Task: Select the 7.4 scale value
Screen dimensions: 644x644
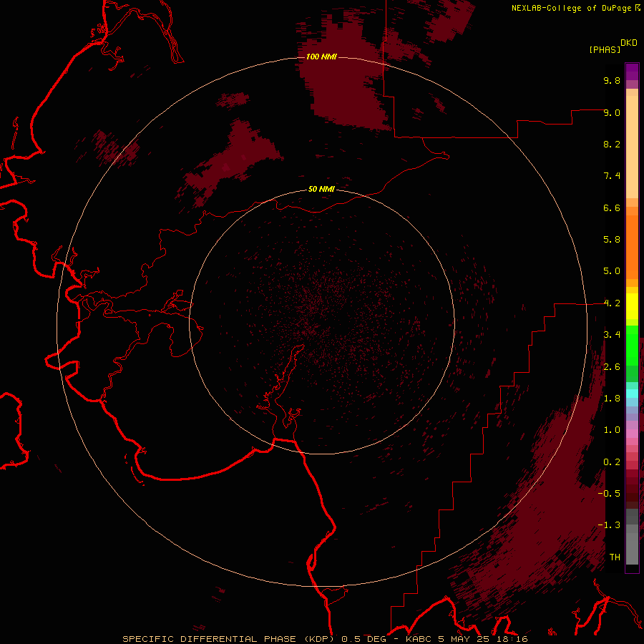Action: point(612,176)
